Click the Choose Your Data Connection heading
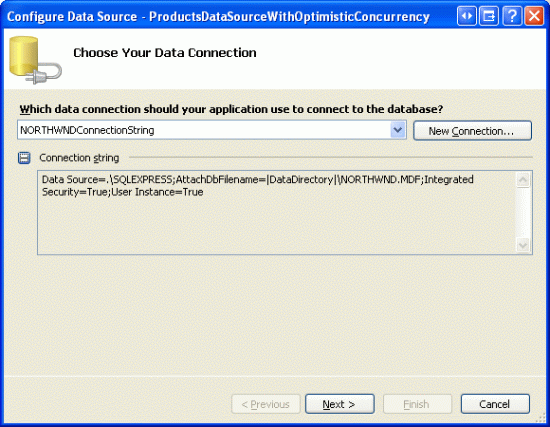Viewport: 550px width, 427px height. pyautogui.click(x=165, y=53)
